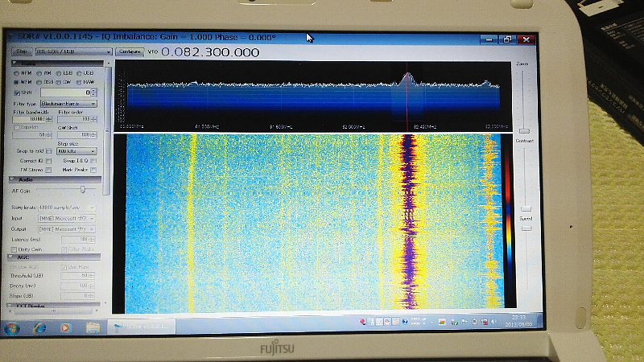Click the Configure button
The height and width of the screenshot is (362, 644).
click(x=128, y=51)
